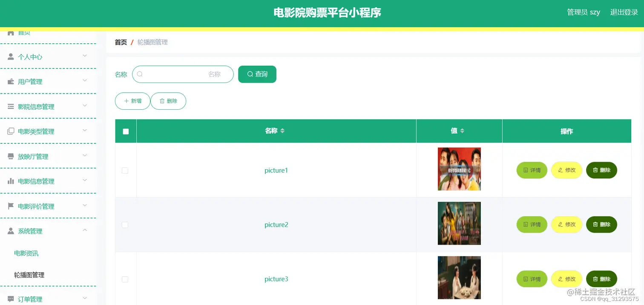This screenshot has height=305, width=644.
Task: Check the checkbox for picture2 row
Action: pyautogui.click(x=125, y=225)
